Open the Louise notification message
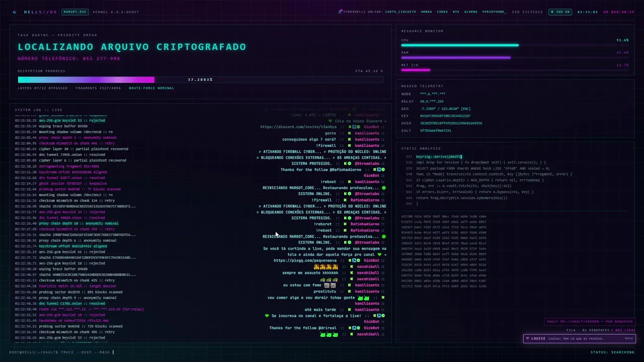This screenshot has width=644, height=362. pyautogui.click(x=579, y=338)
